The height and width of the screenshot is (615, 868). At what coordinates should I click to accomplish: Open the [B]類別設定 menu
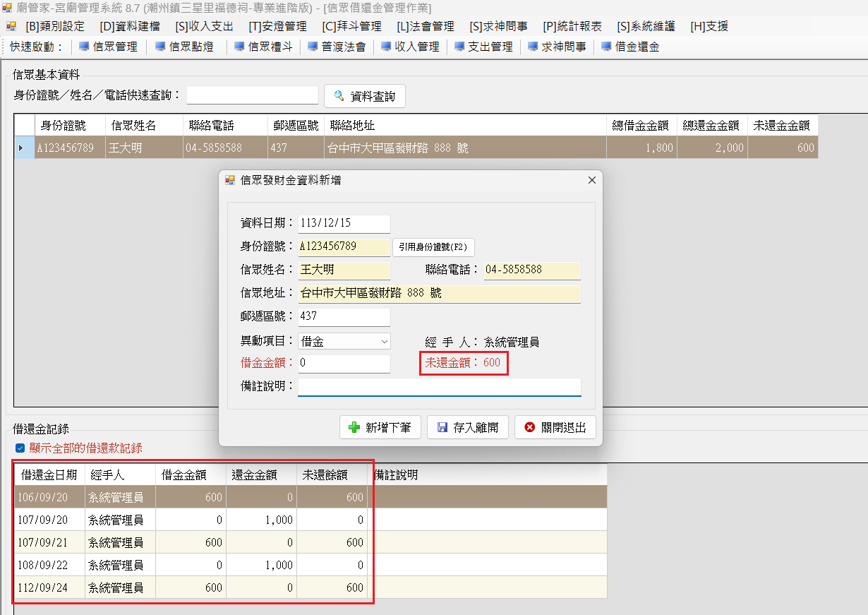[x=55, y=26]
